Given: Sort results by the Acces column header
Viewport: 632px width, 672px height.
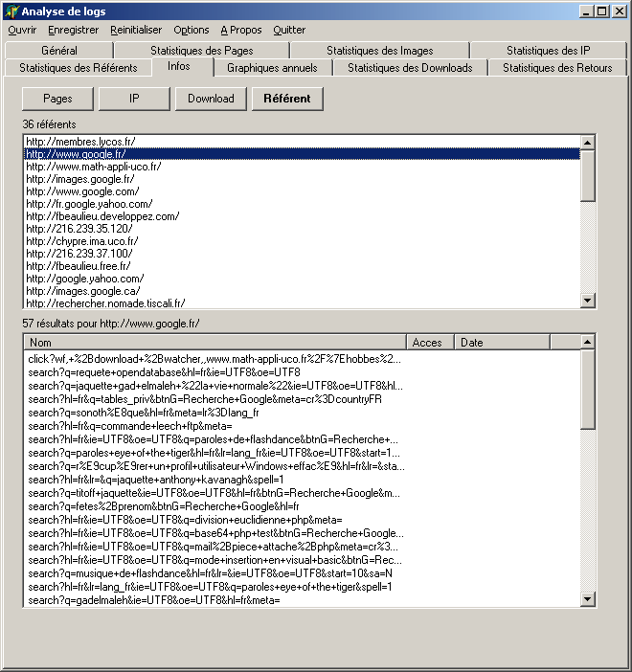Looking at the screenshot, I should tap(431, 342).
